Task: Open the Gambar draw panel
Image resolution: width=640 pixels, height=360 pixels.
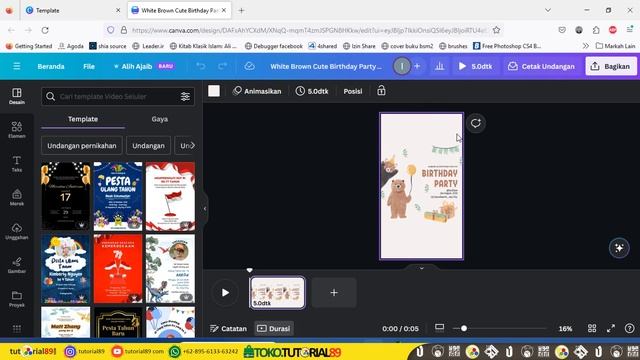Action: tap(17, 265)
